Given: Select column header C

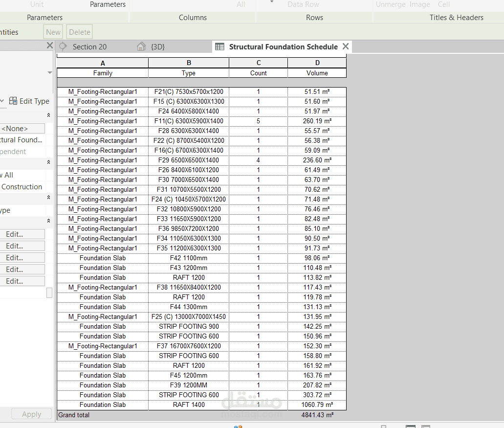Looking at the screenshot, I should [x=259, y=63].
